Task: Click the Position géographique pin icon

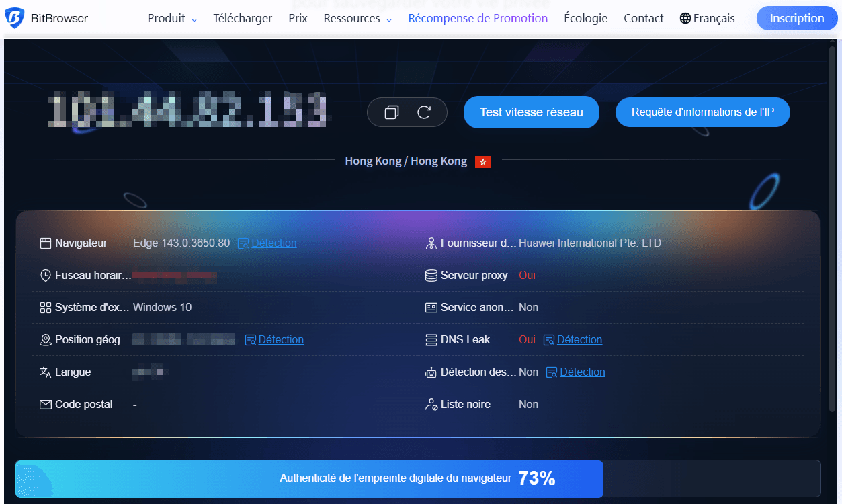Action: [x=46, y=340]
